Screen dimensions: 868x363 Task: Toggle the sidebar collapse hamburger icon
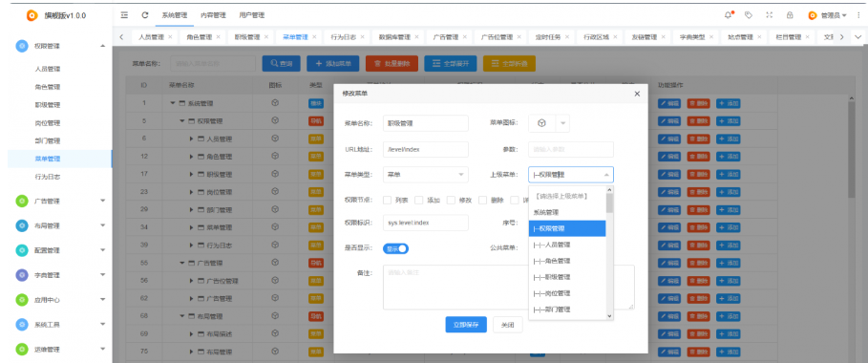[x=124, y=15]
